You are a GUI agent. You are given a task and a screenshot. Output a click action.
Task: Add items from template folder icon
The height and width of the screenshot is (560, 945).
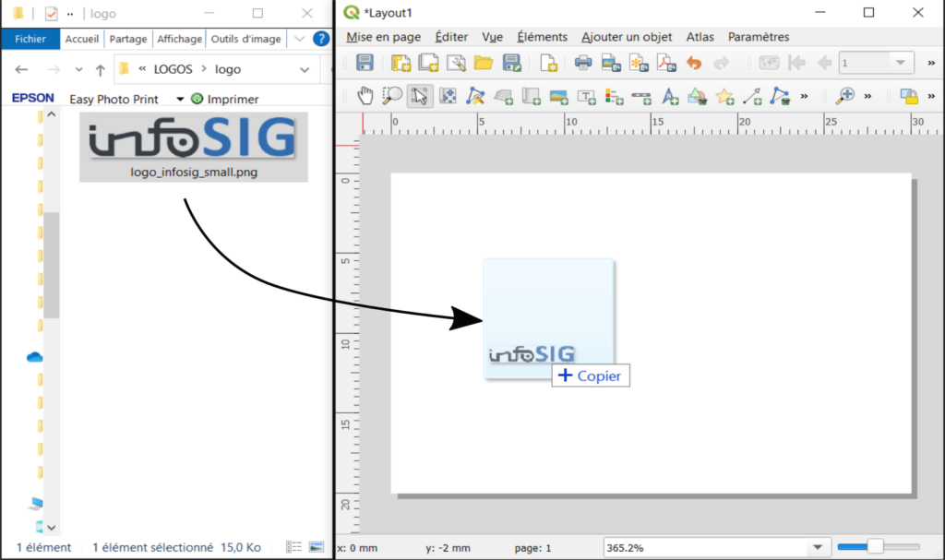point(484,63)
